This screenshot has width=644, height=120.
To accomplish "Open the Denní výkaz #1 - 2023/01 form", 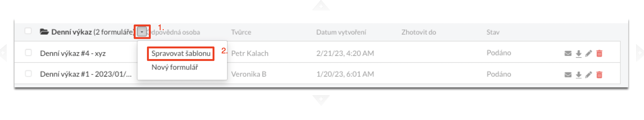I will tap(86, 74).
